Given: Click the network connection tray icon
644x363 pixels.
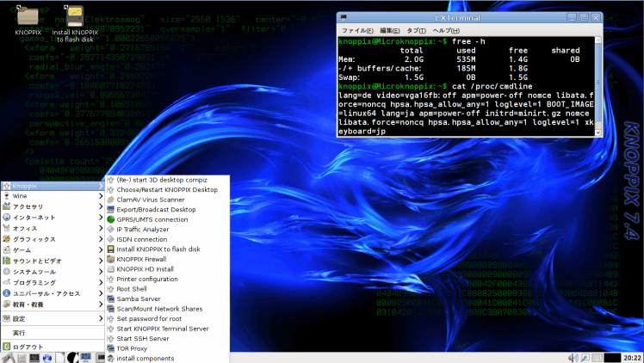Looking at the screenshot, I should [585, 358].
